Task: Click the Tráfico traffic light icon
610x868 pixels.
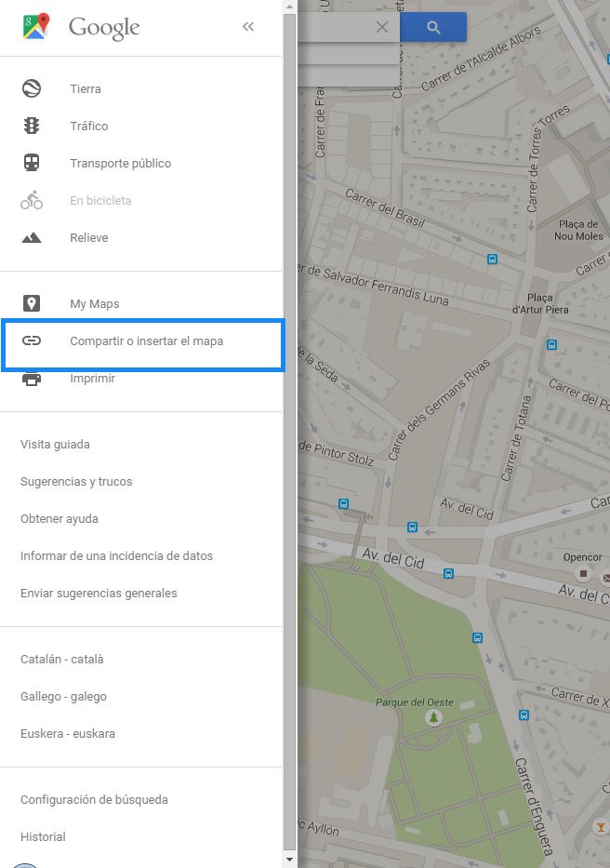Action: tap(32, 127)
